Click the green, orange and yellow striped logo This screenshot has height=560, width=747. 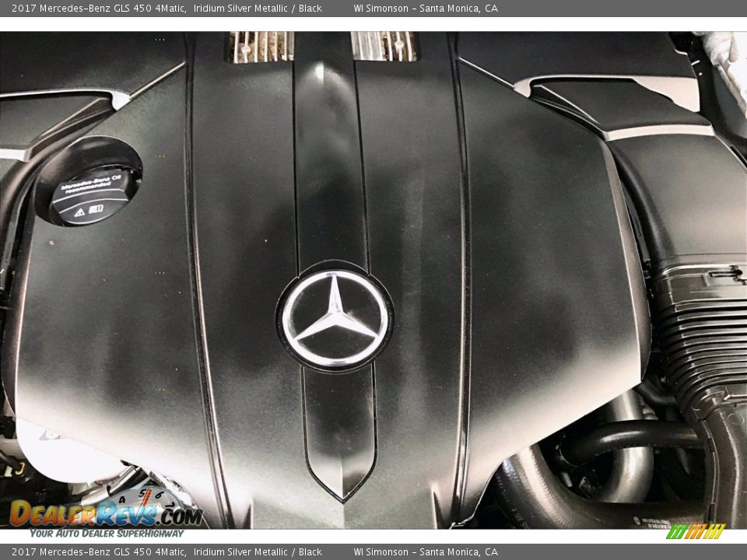pyautogui.click(x=696, y=531)
